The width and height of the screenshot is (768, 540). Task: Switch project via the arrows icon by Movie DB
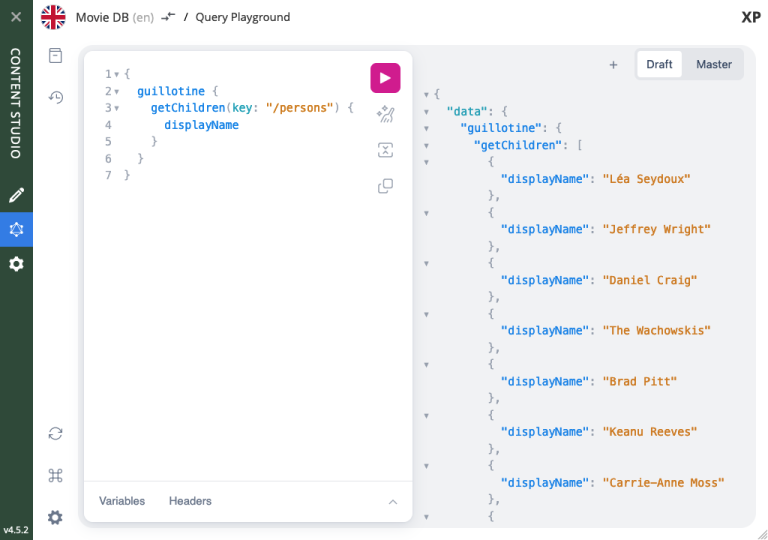[x=168, y=17]
